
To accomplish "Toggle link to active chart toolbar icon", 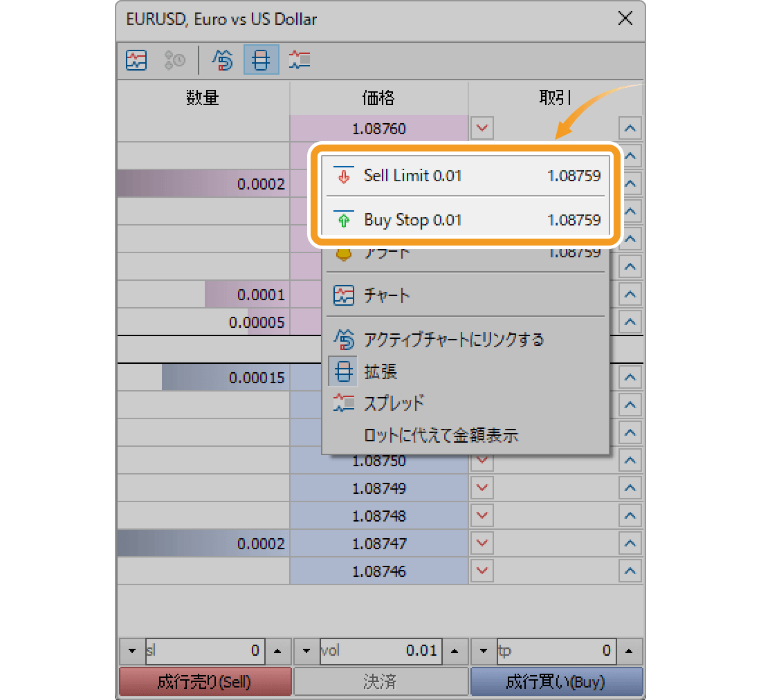I will [x=222, y=60].
